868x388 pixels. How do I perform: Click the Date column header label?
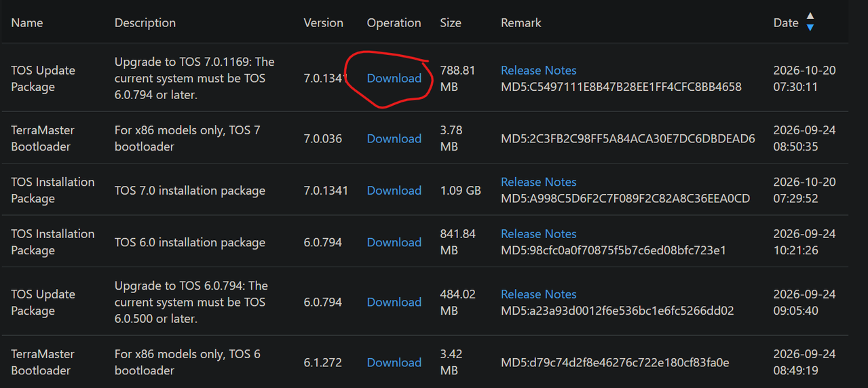[x=786, y=22]
